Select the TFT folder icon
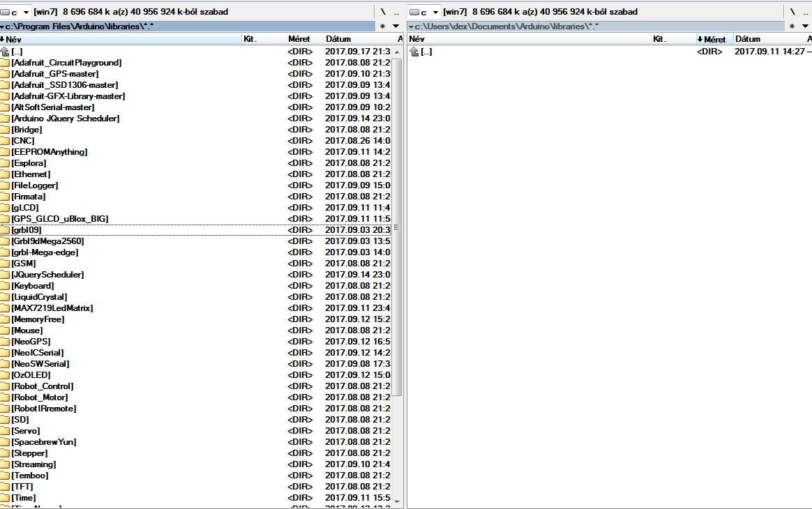This screenshot has height=509, width=812. 5,487
